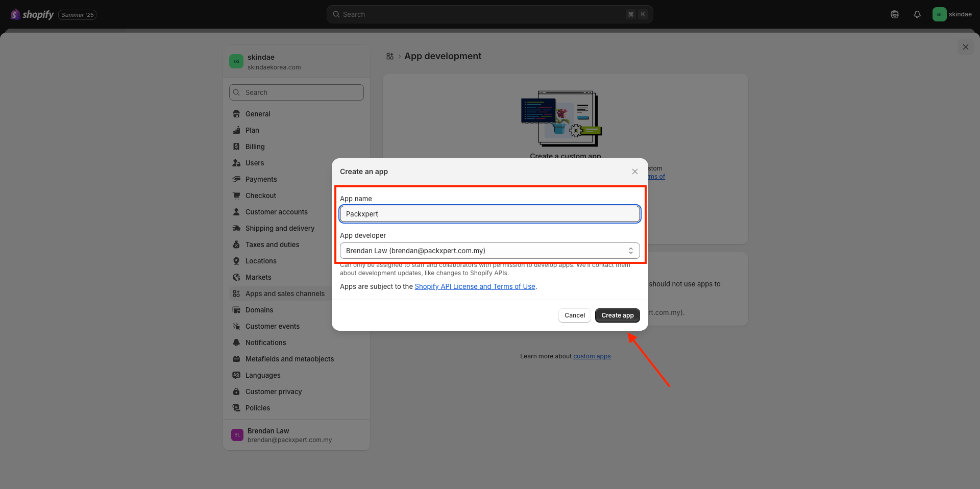Click the Customer accounts person icon
This screenshot has width=980, height=489.
pyautogui.click(x=236, y=212)
